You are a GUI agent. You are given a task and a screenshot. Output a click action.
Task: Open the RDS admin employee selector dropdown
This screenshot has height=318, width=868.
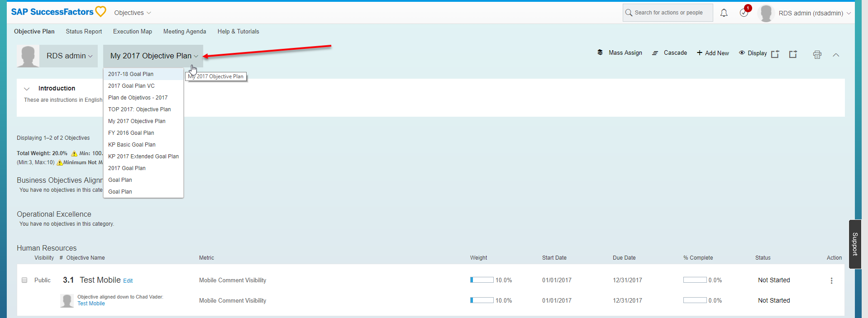(x=69, y=56)
